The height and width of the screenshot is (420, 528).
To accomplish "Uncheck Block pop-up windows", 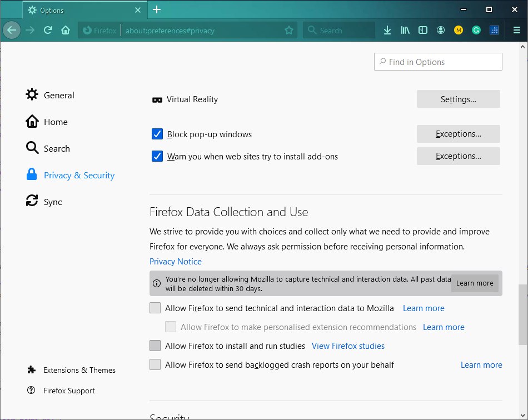I will [x=157, y=134].
